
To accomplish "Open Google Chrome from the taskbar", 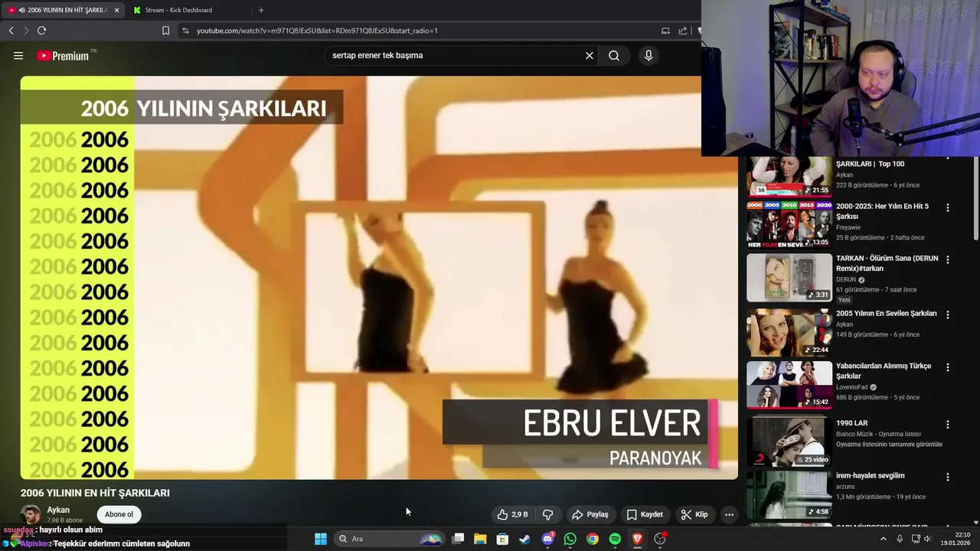I will click(x=593, y=539).
